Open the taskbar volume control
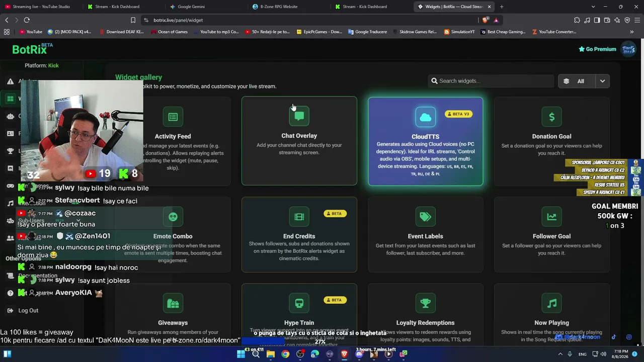Screen dimensions: 644x362 603,354
